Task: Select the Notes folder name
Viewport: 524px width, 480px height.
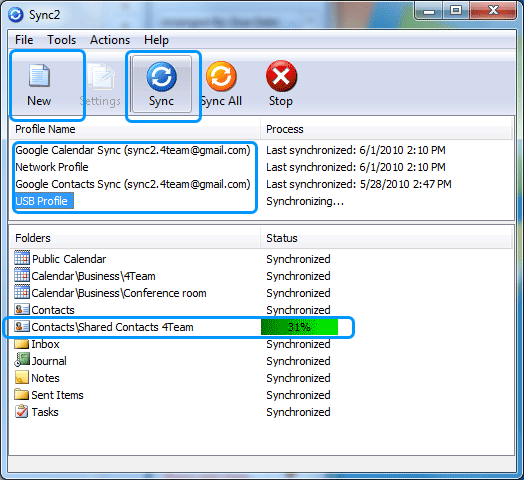Action: (x=45, y=378)
